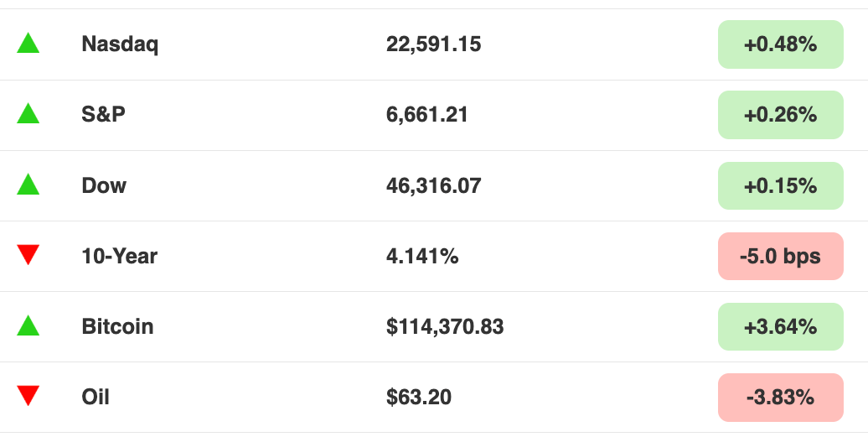Image resolution: width=868 pixels, height=437 pixels.
Task: Select the Oil commodity label
Action: click(x=96, y=397)
